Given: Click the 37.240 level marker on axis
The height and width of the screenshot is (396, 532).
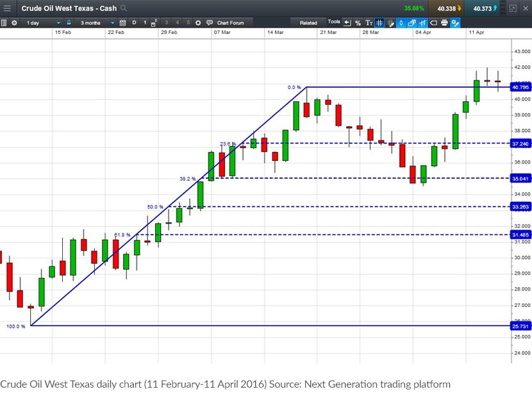Looking at the screenshot, I should click(x=520, y=144).
